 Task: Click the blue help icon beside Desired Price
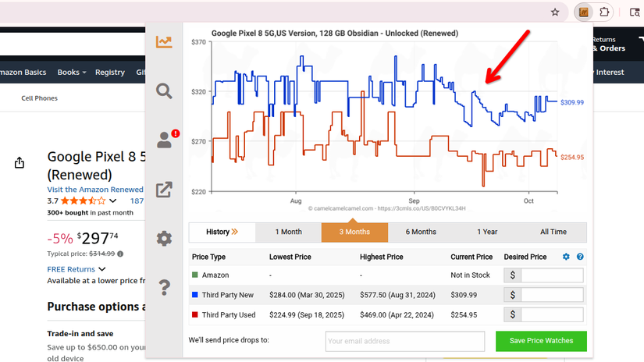580,257
